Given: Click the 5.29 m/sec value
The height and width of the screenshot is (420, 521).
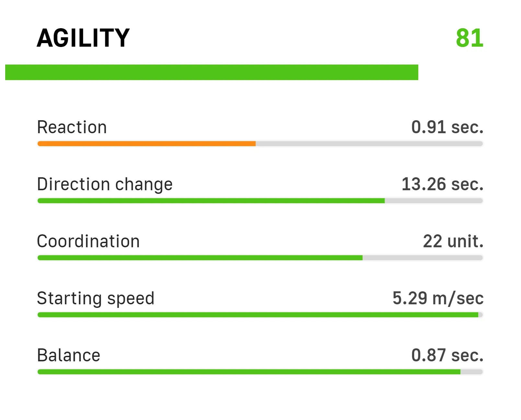Looking at the screenshot, I should pos(438,298).
